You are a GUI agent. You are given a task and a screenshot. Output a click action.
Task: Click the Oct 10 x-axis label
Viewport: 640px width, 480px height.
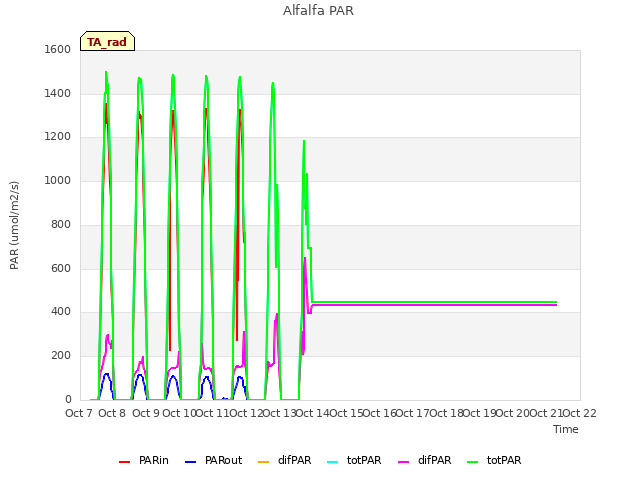[179, 413]
